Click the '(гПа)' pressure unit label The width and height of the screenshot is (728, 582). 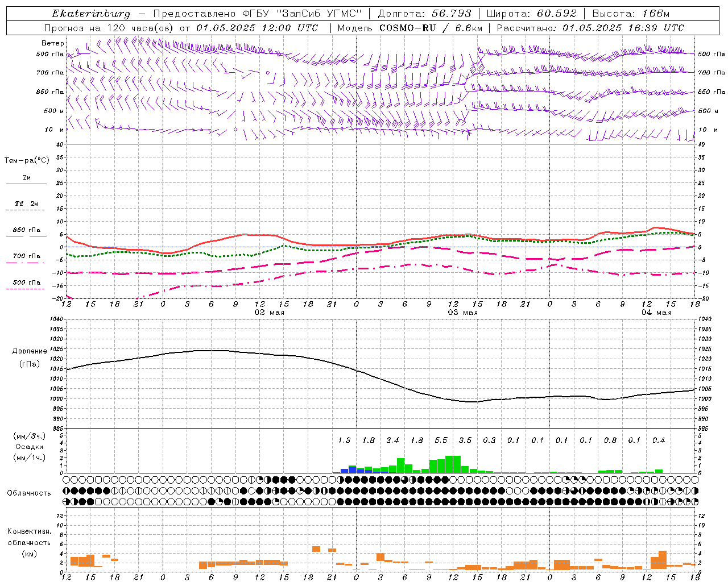click(30, 364)
